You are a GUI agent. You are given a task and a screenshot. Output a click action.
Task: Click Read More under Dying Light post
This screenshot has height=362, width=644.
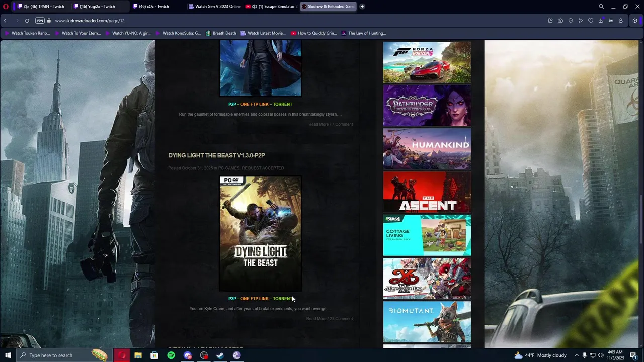(316, 319)
